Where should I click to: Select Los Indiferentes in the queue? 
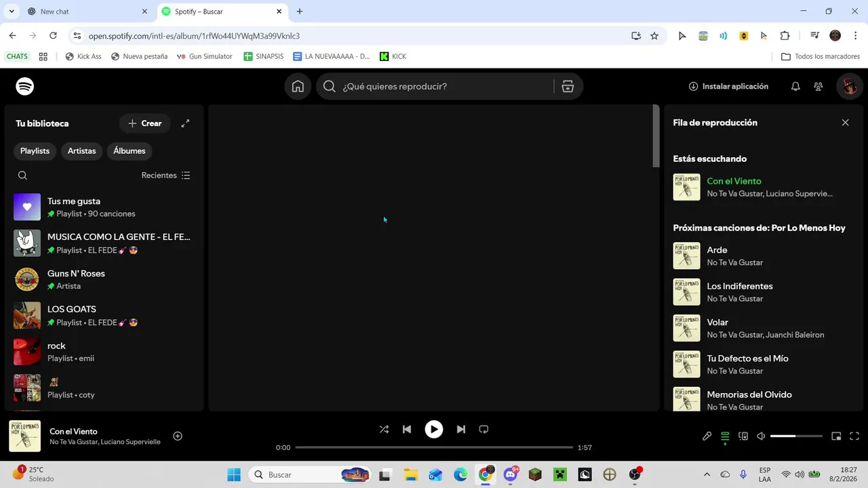tap(764, 292)
